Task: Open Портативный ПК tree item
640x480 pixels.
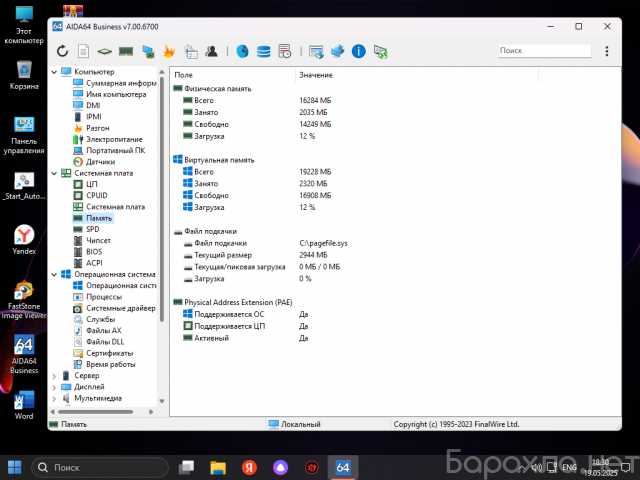Action: coord(116,150)
